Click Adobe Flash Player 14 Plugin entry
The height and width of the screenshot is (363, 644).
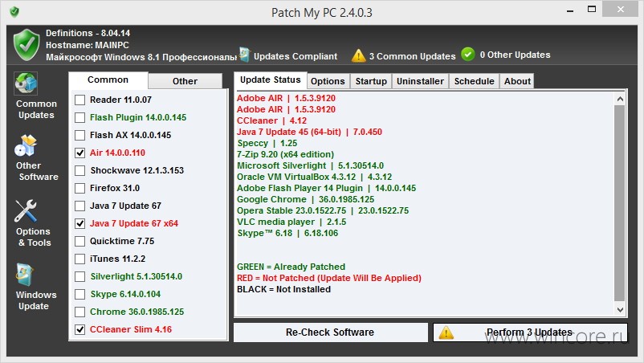point(327,188)
